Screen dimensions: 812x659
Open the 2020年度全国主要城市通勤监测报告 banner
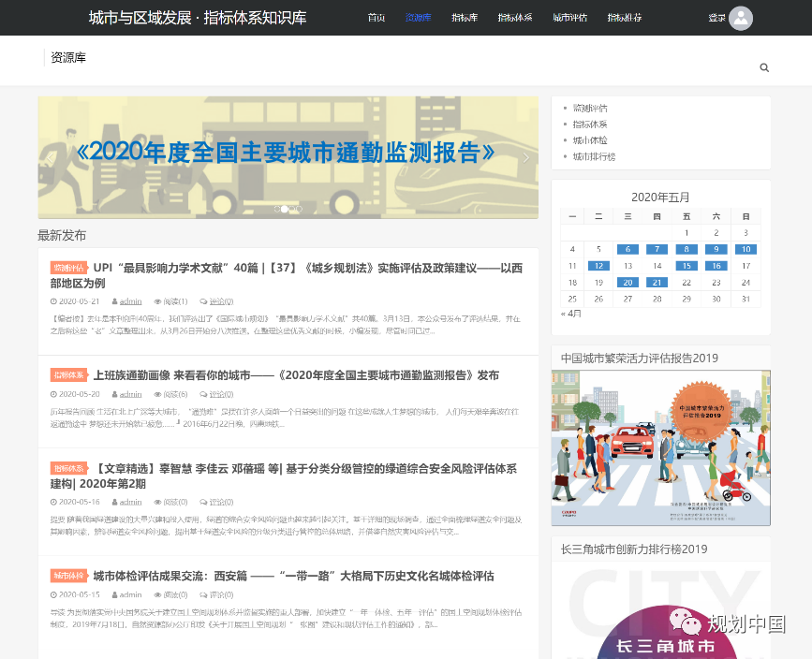pyautogui.click(x=288, y=157)
